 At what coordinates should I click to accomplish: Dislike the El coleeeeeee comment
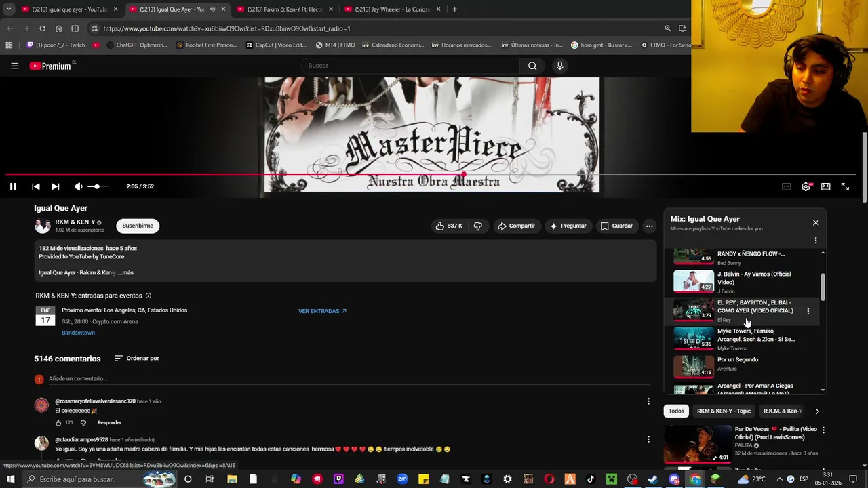click(x=83, y=422)
